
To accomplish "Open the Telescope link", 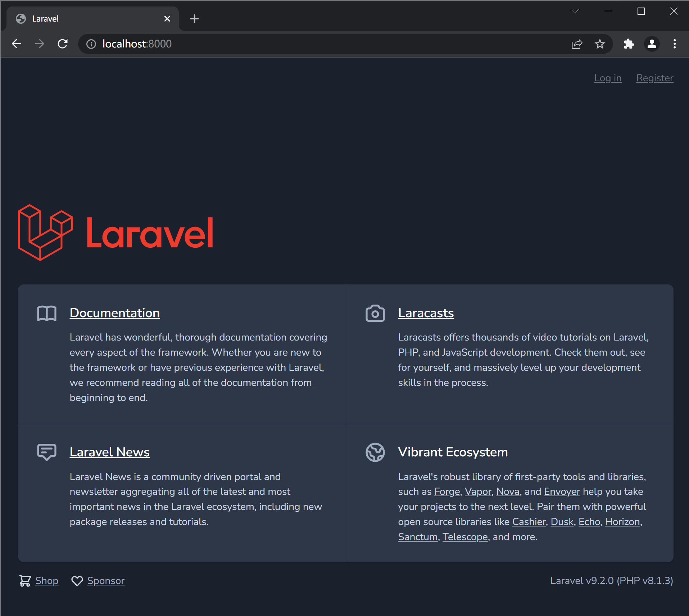I will click(x=465, y=537).
